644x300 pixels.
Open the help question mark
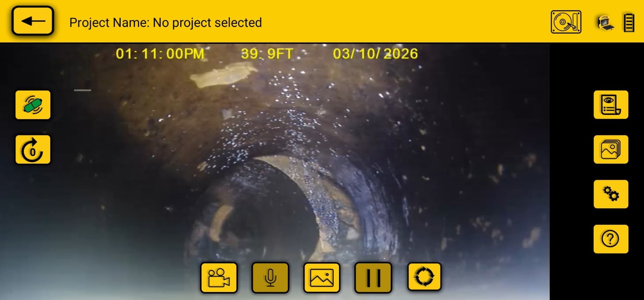click(x=611, y=239)
